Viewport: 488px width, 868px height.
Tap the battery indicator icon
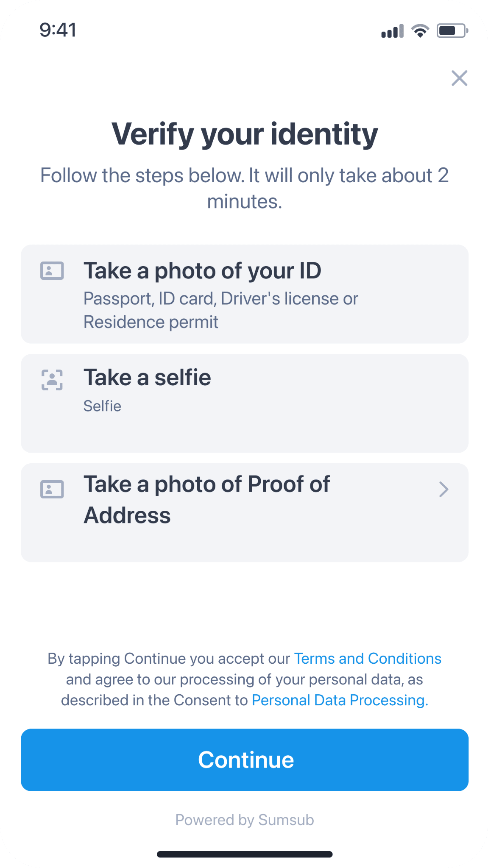(x=452, y=31)
